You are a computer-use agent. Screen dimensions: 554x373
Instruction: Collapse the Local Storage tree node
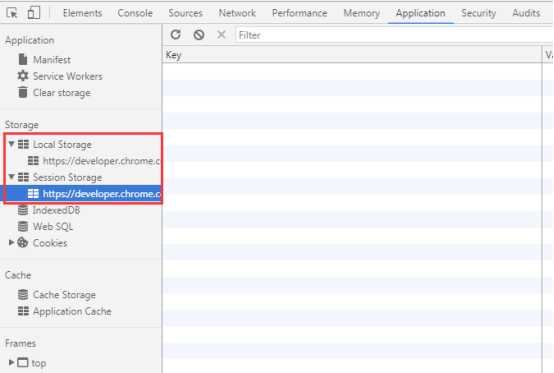coord(11,144)
